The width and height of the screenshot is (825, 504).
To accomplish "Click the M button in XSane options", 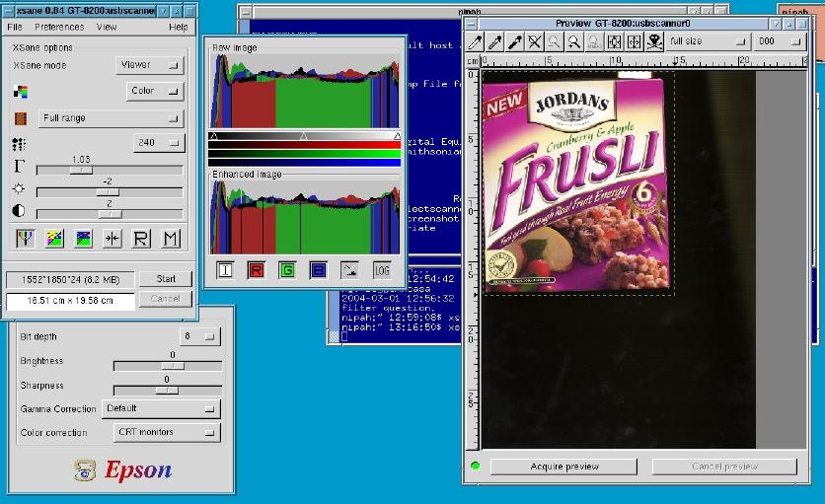I will (x=171, y=238).
